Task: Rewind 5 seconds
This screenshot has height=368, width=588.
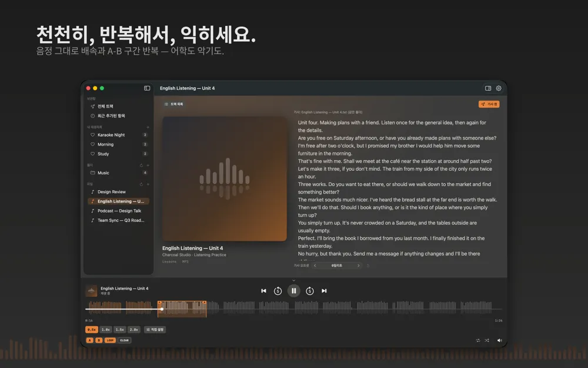Action: pos(278,291)
